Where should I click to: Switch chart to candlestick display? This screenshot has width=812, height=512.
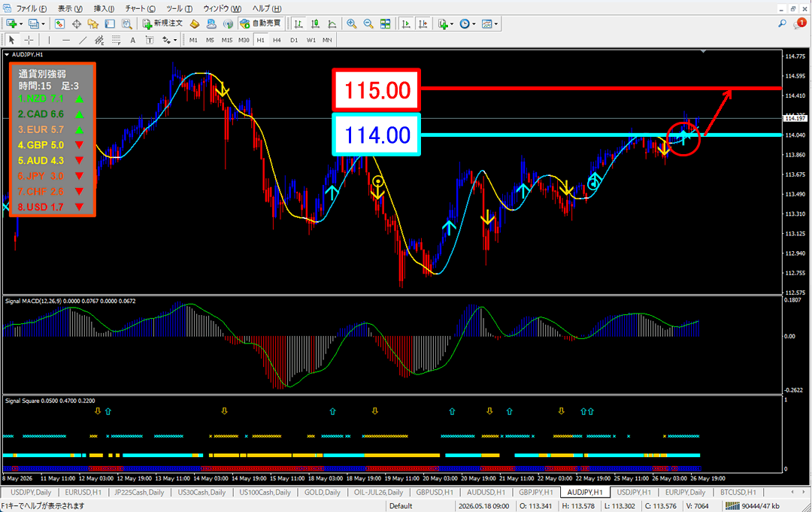click(315, 24)
